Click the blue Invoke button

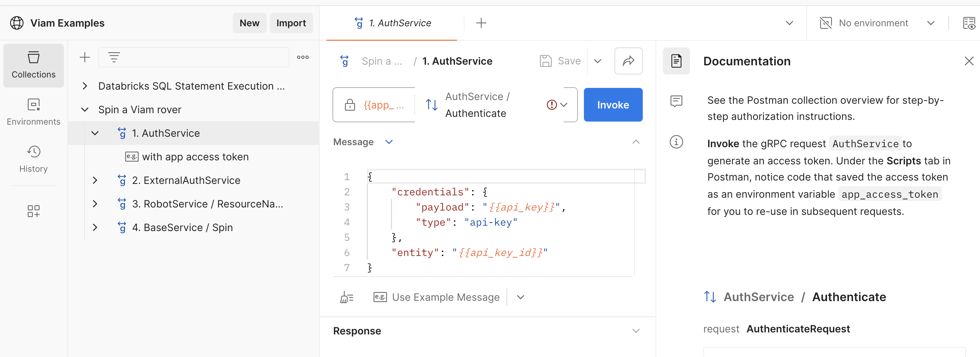coord(613,105)
